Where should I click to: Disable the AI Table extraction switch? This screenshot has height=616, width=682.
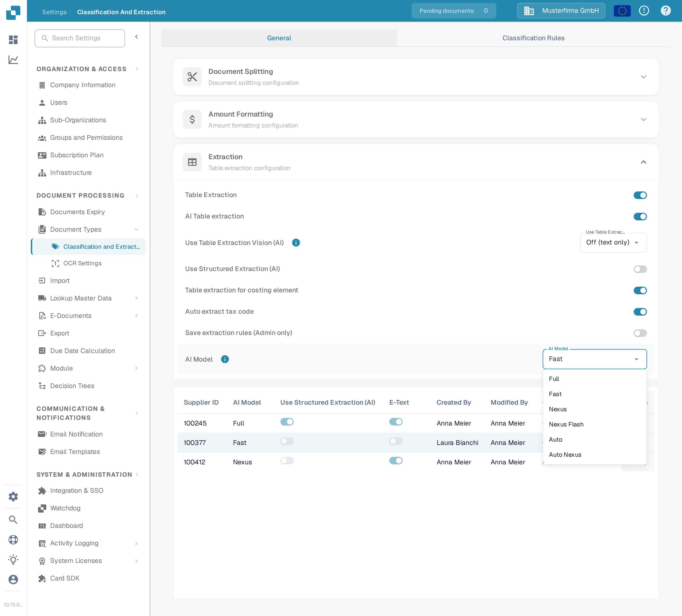tap(640, 217)
